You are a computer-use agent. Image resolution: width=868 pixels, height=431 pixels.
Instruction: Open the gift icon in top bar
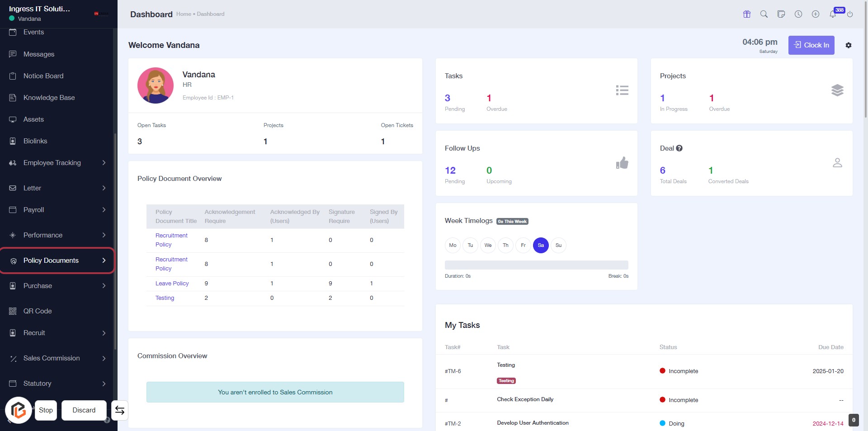747,14
